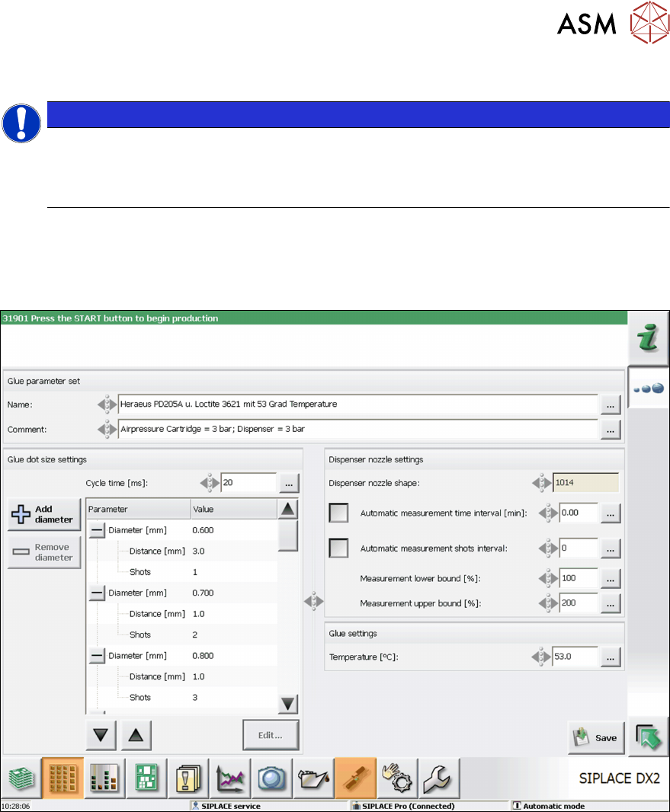
Task: Click the Cycle time arrow spinner
Action: click(x=210, y=483)
